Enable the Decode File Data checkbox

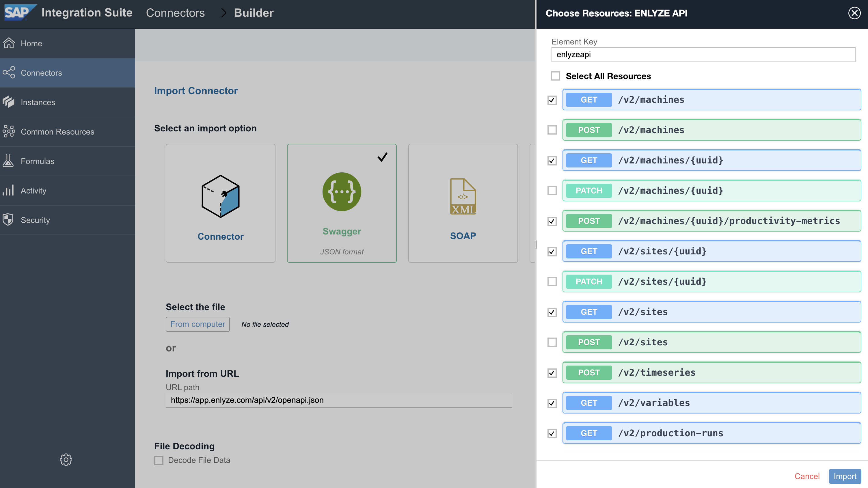point(159,460)
